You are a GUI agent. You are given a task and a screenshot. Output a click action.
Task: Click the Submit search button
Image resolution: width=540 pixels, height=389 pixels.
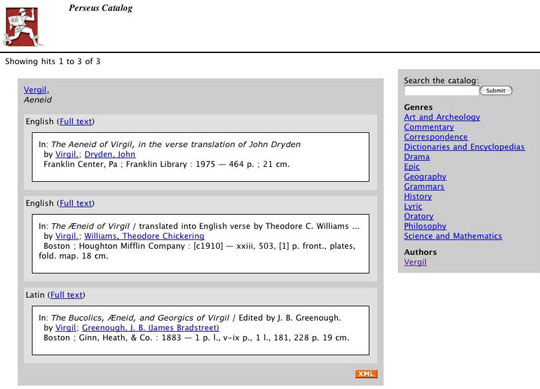tap(496, 91)
